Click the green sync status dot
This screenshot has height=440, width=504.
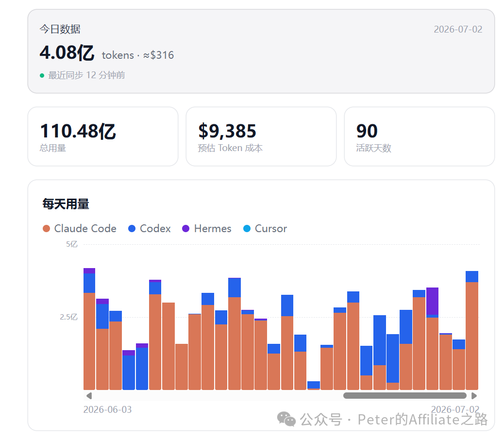(x=42, y=76)
